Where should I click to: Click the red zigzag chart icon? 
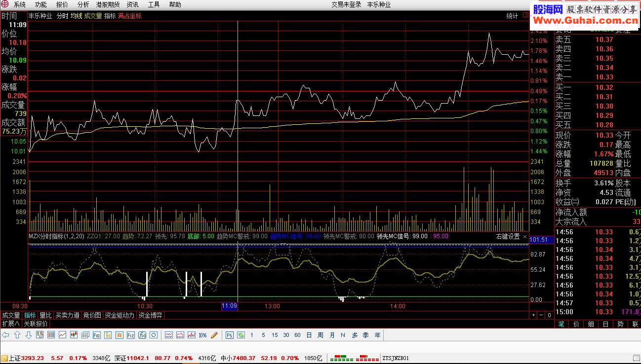click(x=191, y=335)
